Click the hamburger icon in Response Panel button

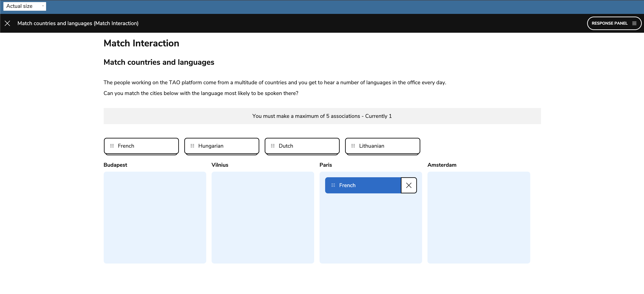click(x=634, y=23)
